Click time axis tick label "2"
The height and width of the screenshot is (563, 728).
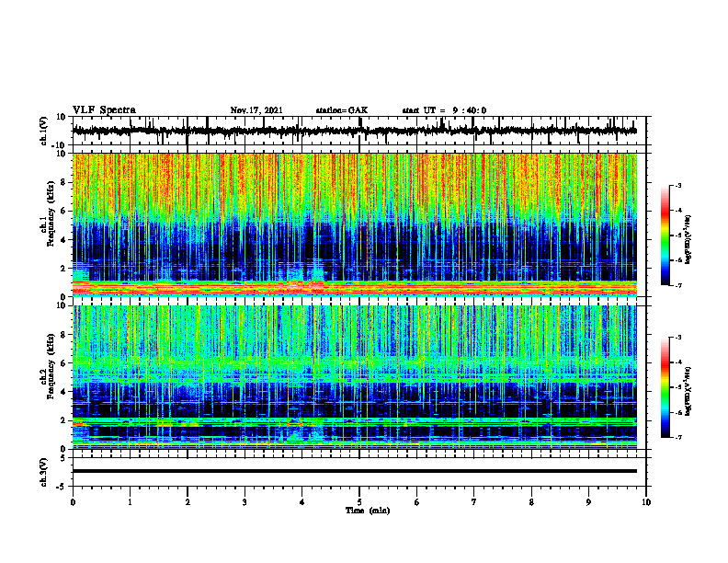point(188,502)
